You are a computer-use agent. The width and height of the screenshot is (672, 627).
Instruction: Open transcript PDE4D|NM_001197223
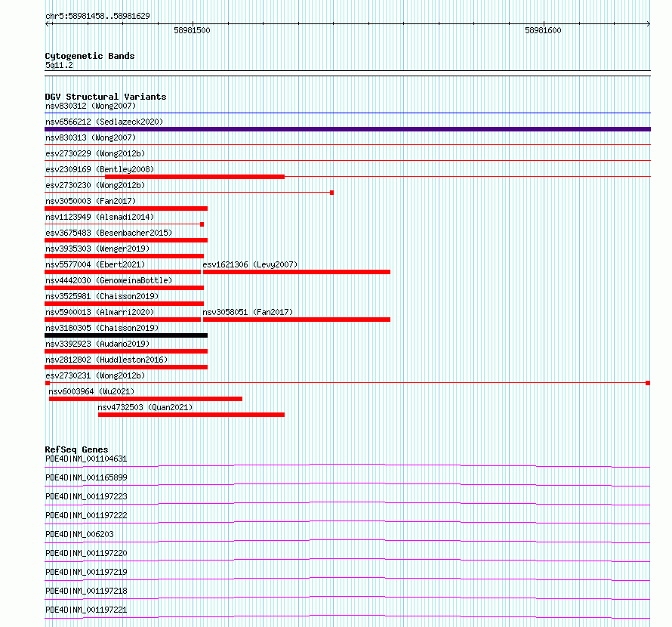(86, 496)
